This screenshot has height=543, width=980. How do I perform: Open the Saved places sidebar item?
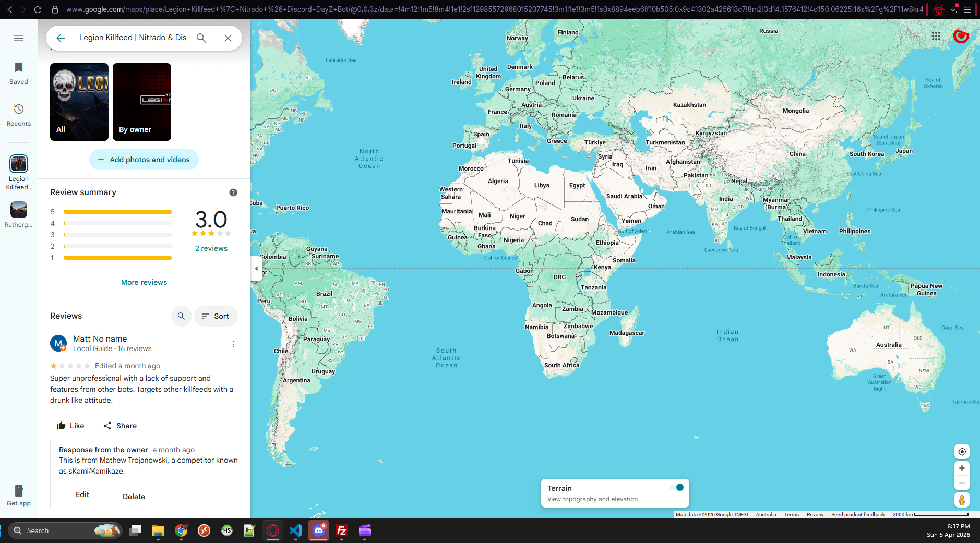coord(19,74)
